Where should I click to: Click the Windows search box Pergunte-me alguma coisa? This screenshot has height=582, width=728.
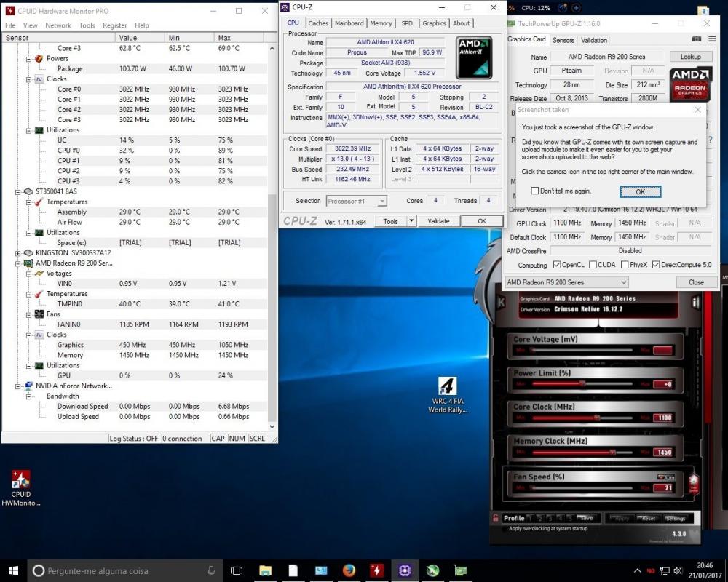click(x=116, y=570)
